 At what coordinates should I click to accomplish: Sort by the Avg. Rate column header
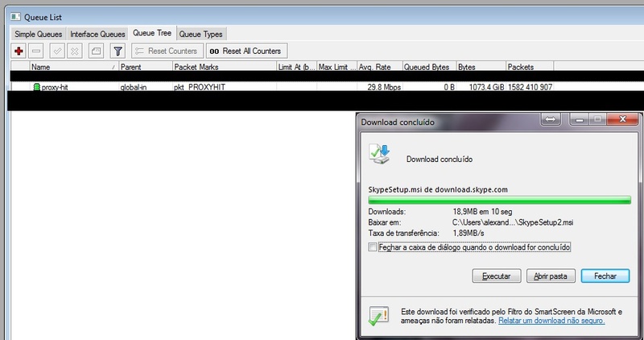click(x=380, y=67)
